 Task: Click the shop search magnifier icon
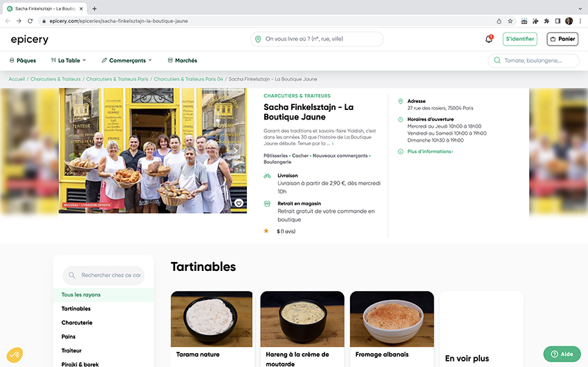(72, 275)
